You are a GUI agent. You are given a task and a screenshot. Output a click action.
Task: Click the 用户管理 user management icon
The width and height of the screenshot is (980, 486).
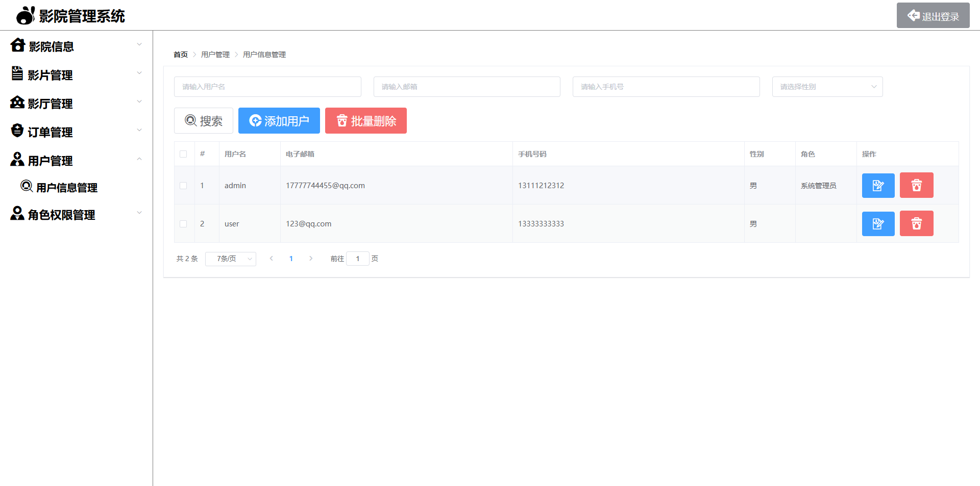18,160
